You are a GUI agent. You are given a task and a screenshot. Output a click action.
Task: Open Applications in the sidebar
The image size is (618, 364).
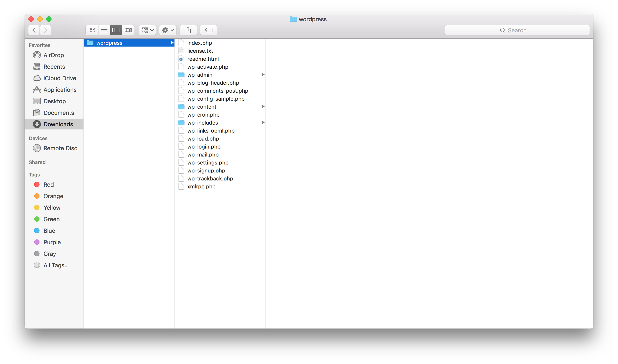(54, 90)
